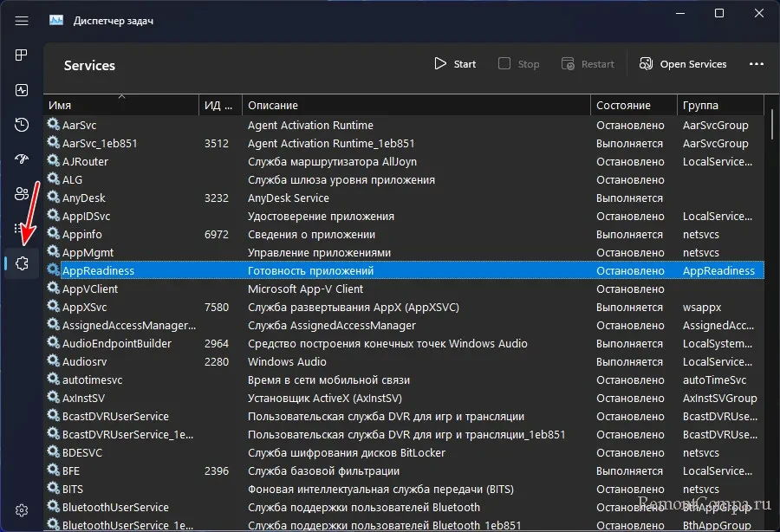The width and height of the screenshot is (780, 532).
Task: Select the AppVClient service name
Action: click(90, 289)
